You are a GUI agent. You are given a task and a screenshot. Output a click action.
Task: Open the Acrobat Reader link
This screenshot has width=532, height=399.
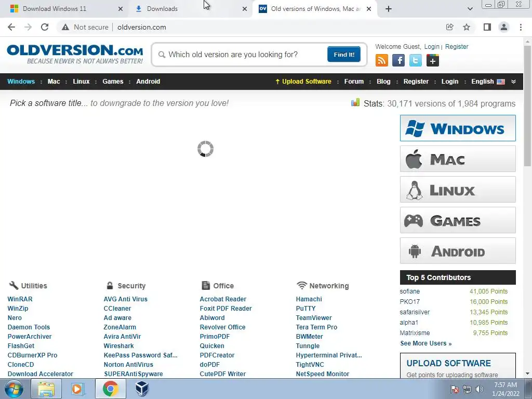[x=223, y=299]
